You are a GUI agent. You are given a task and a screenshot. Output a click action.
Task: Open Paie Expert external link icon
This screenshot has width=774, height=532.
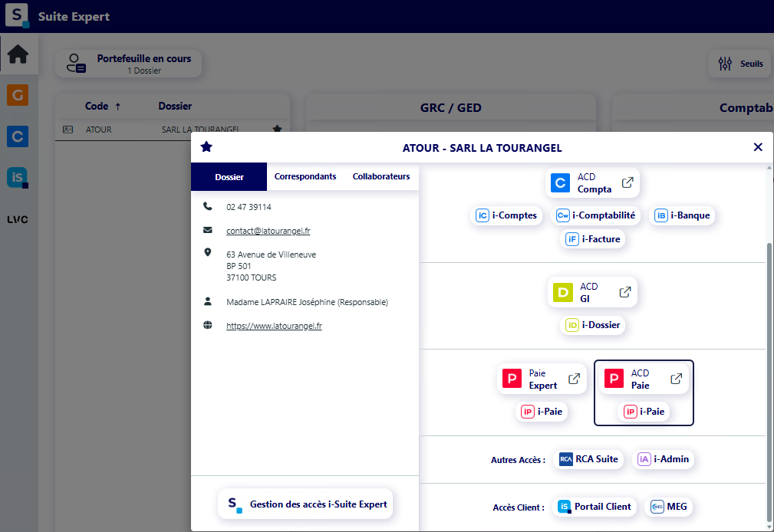[x=574, y=379]
